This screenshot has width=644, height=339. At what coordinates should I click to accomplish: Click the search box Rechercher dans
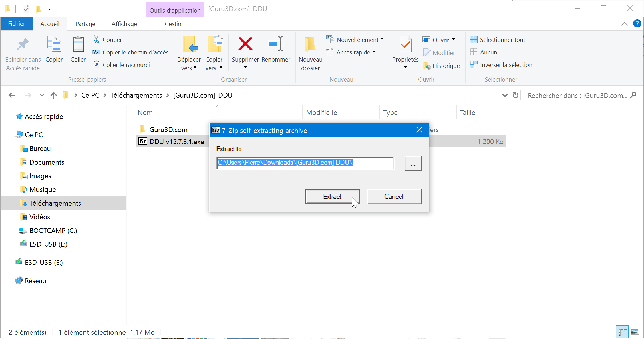[582, 95]
